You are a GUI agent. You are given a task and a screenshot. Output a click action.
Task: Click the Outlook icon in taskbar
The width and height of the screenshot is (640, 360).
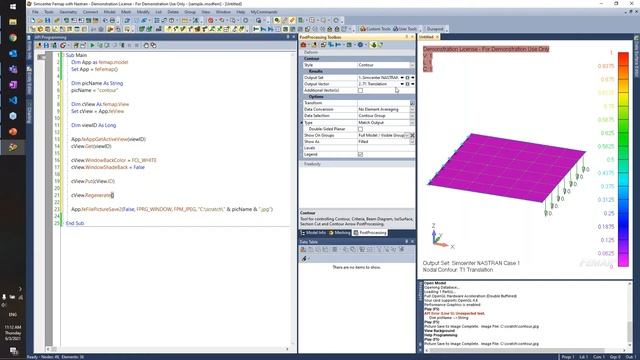(13, 53)
